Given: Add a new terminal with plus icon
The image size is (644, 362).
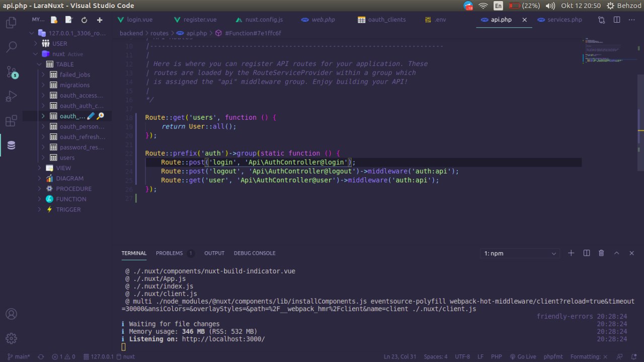Looking at the screenshot, I should pos(571,253).
